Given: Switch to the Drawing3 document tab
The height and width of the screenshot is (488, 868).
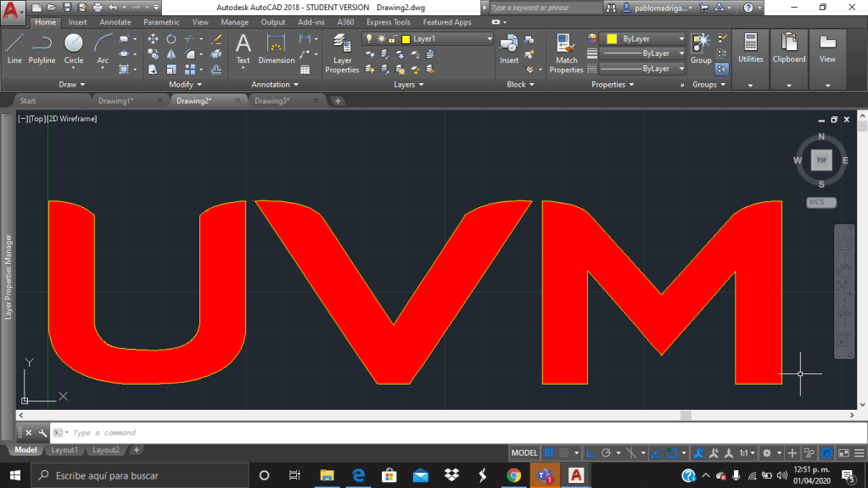Looking at the screenshot, I should (x=272, y=101).
